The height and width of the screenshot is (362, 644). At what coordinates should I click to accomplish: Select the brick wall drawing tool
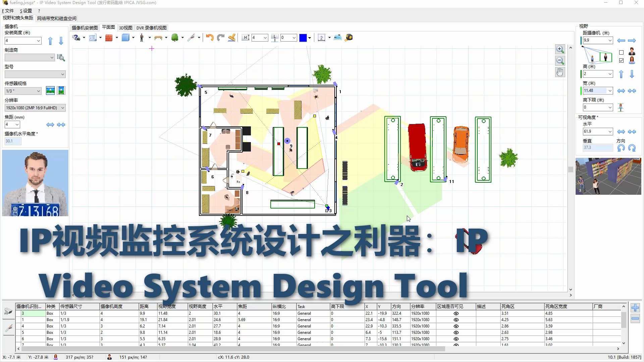point(109,38)
